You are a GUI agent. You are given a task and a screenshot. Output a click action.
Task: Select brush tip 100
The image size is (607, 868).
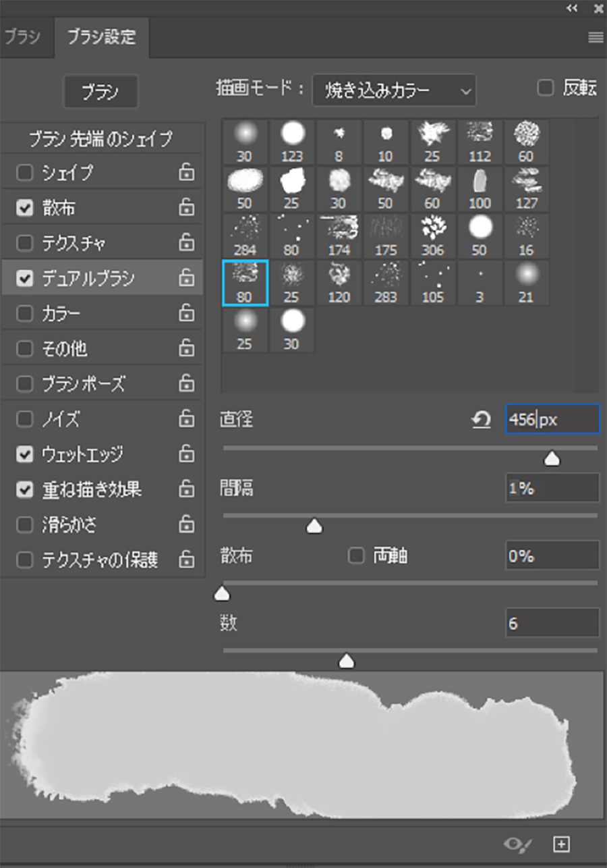point(480,189)
